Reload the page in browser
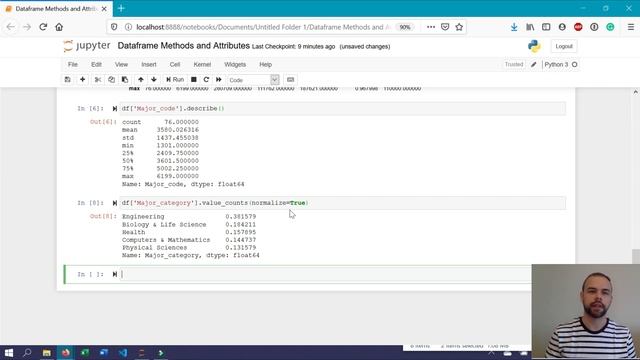 43,27
